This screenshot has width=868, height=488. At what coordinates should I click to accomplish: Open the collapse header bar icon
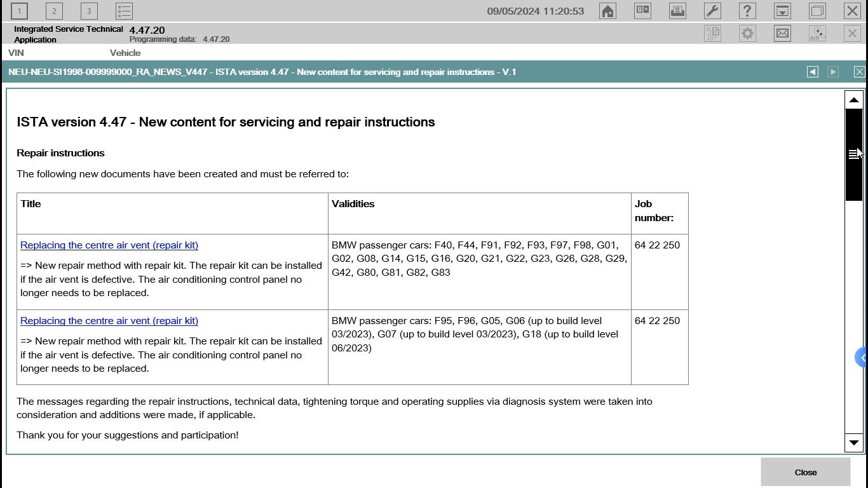pos(782,11)
